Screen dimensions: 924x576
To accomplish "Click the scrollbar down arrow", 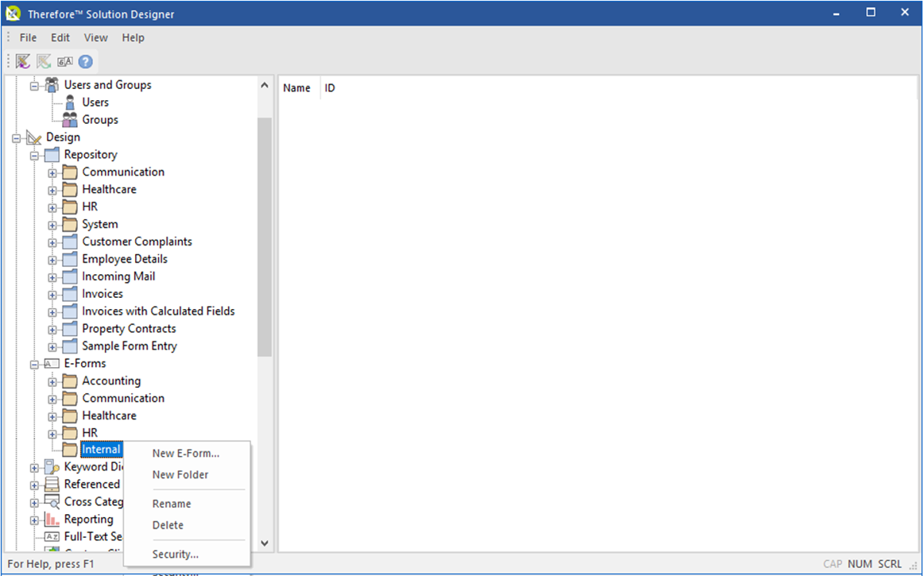I will 264,543.
